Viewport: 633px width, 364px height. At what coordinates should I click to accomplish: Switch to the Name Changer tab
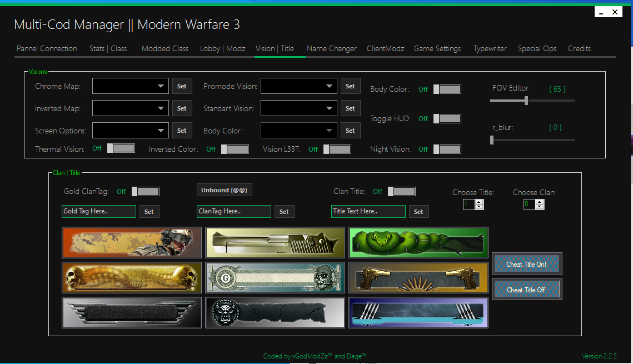(x=331, y=48)
